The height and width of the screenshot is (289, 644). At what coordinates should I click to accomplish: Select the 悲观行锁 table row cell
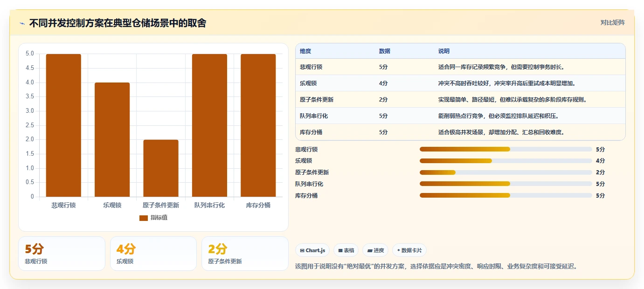(311, 67)
